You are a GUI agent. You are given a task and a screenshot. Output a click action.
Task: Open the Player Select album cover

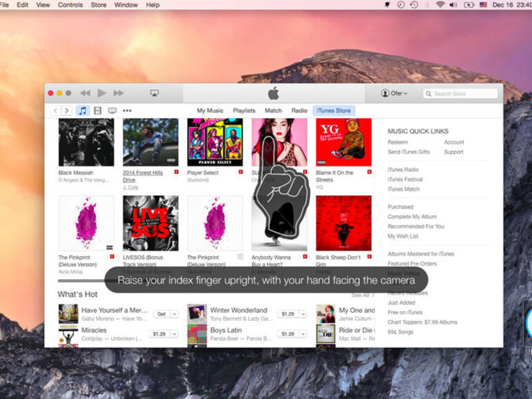215,142
